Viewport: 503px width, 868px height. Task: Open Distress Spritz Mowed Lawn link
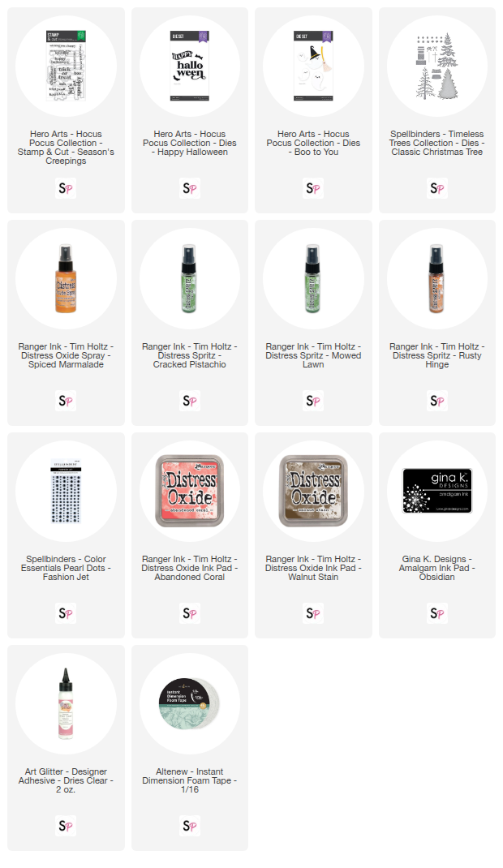pos(313,355)
